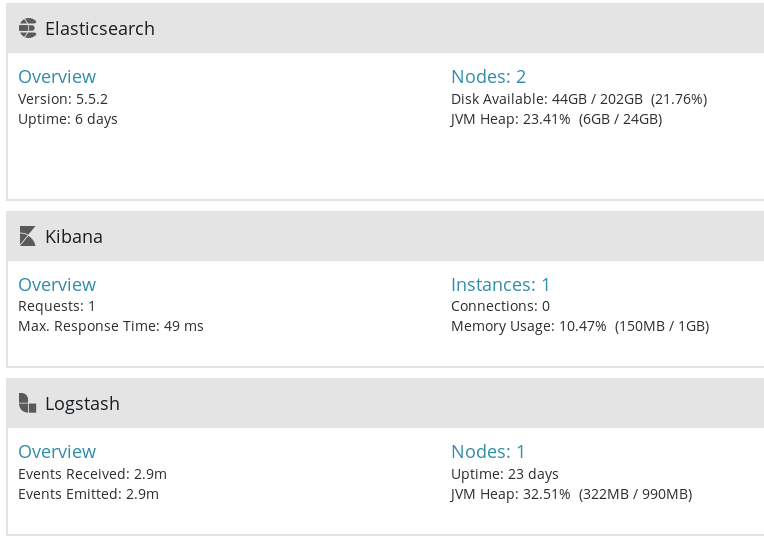View Kibana Instances: 1 link
Image resolution: width=764 pixels, height=539 pixels.
500,285
